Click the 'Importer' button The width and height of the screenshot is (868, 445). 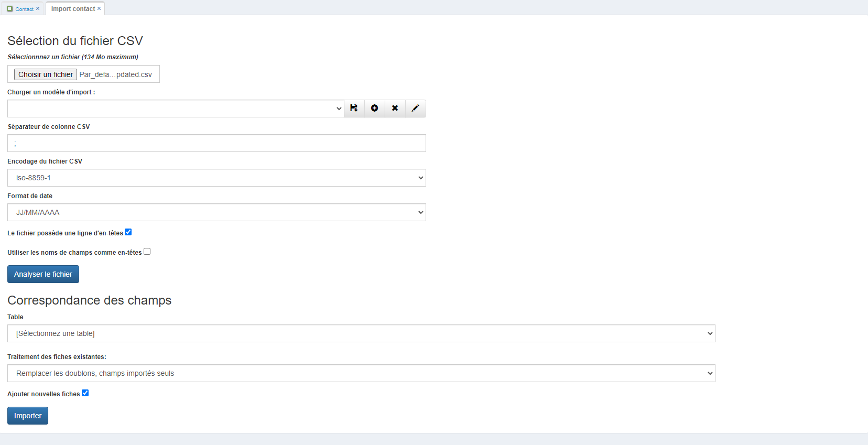click(x=28, y=416)
